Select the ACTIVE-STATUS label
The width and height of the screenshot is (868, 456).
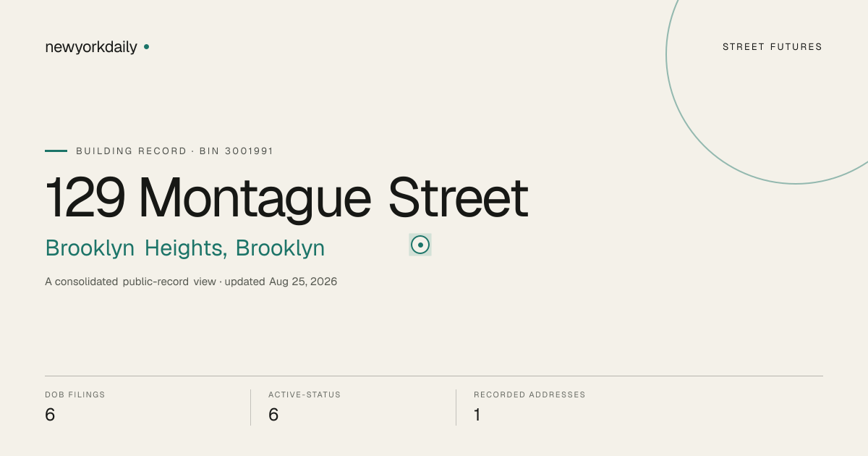click(305, 394)
